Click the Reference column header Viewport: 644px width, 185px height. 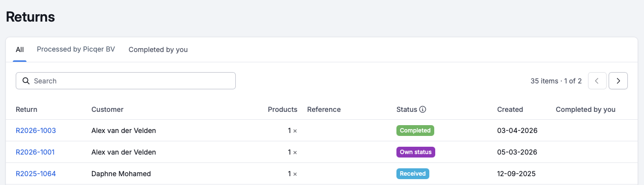click(324, 109)
